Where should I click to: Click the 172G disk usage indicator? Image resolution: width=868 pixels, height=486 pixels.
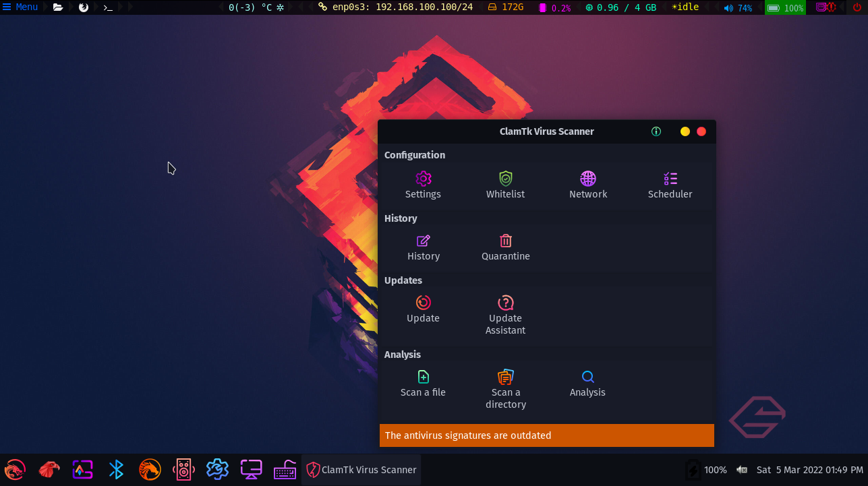506,7
